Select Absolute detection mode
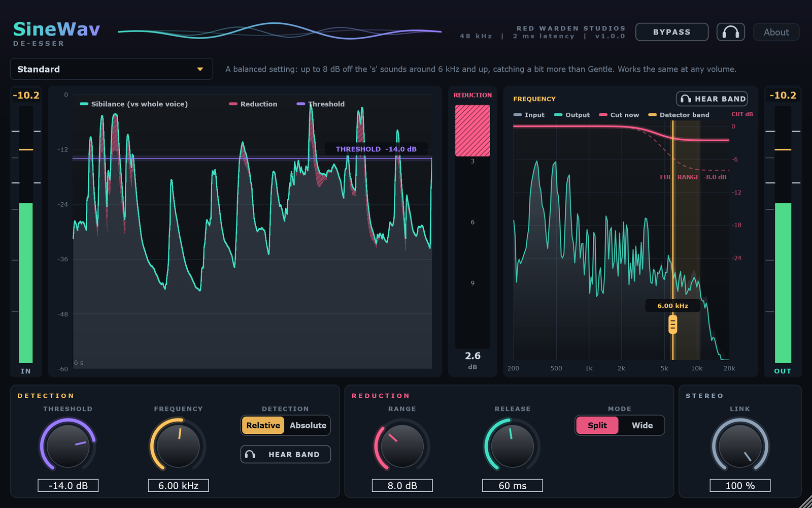Screen dimensions: 812x508 click(x=308, y=425)
